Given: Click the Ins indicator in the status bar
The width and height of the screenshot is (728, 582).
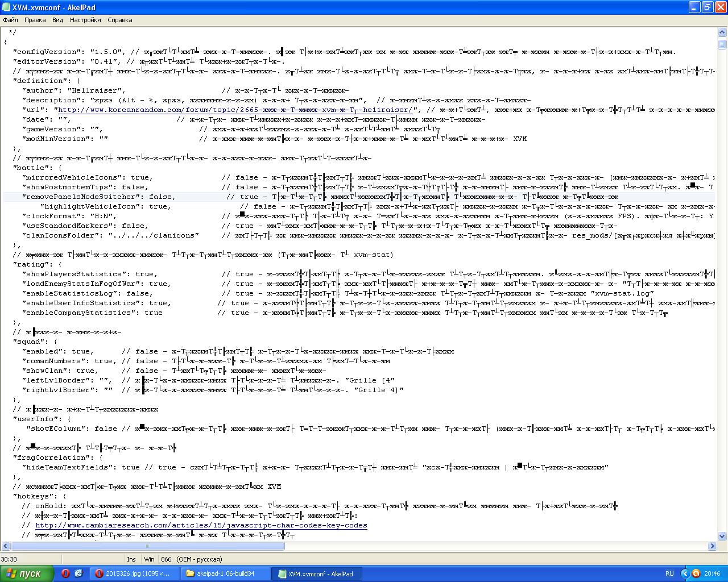Looking at the screenshot, I should tap(131, 559).
